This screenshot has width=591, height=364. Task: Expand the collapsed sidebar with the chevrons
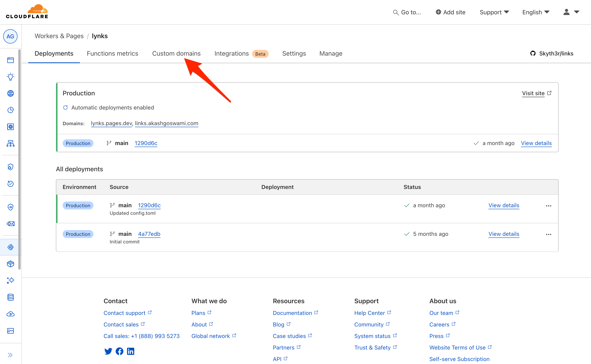10,355
